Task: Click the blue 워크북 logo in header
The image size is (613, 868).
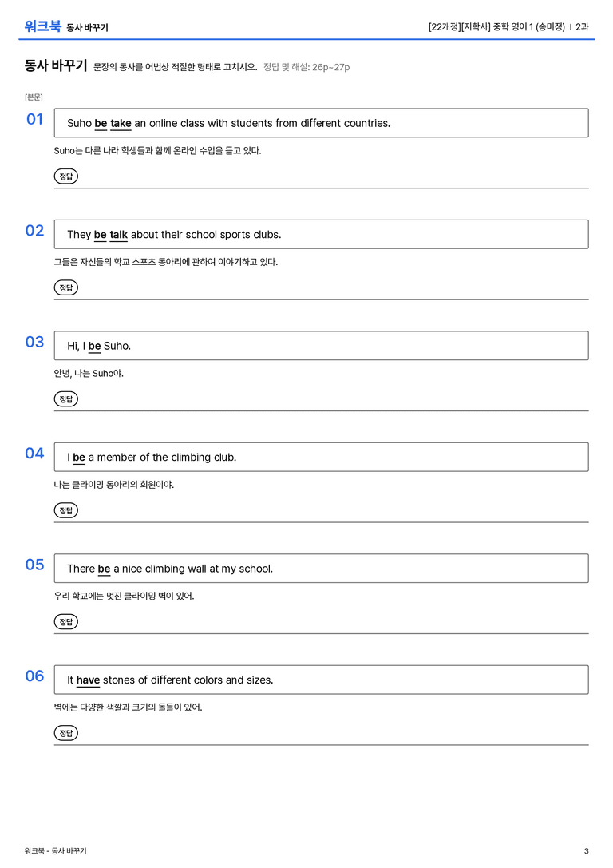Action: [x=42, y=26]
